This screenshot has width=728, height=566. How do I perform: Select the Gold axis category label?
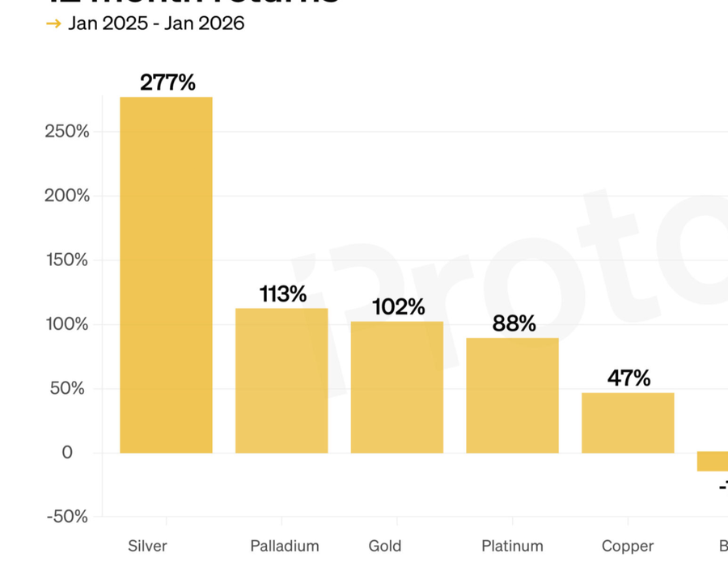click(x=384, y=546)
